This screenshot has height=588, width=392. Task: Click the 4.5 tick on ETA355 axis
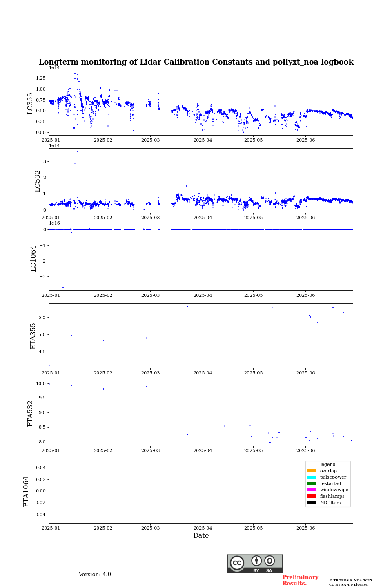coord(42,352)
